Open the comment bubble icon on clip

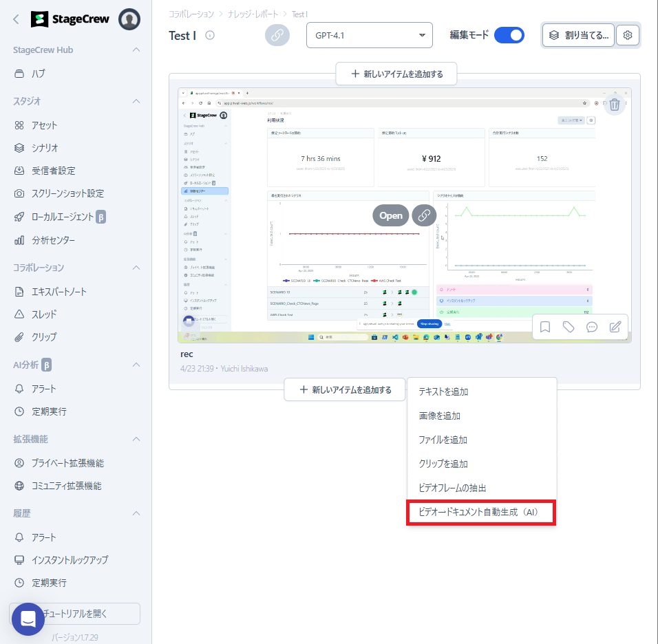click(592, 327)
